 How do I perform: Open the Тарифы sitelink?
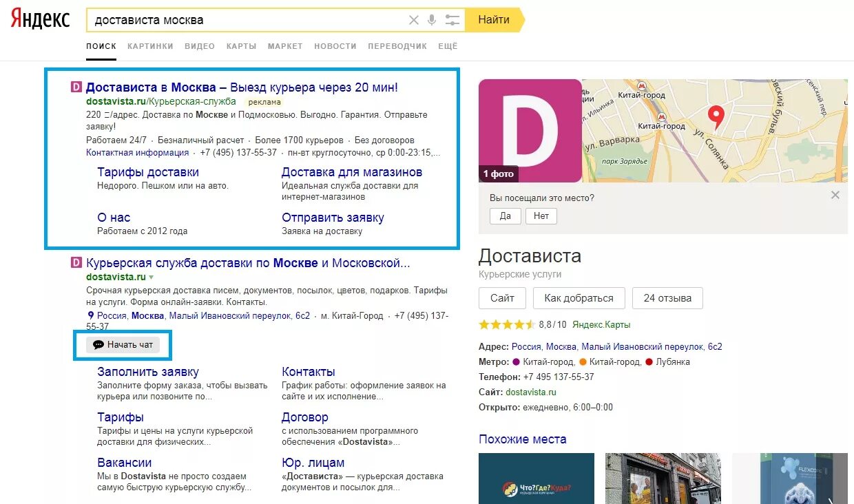point(121,417)
